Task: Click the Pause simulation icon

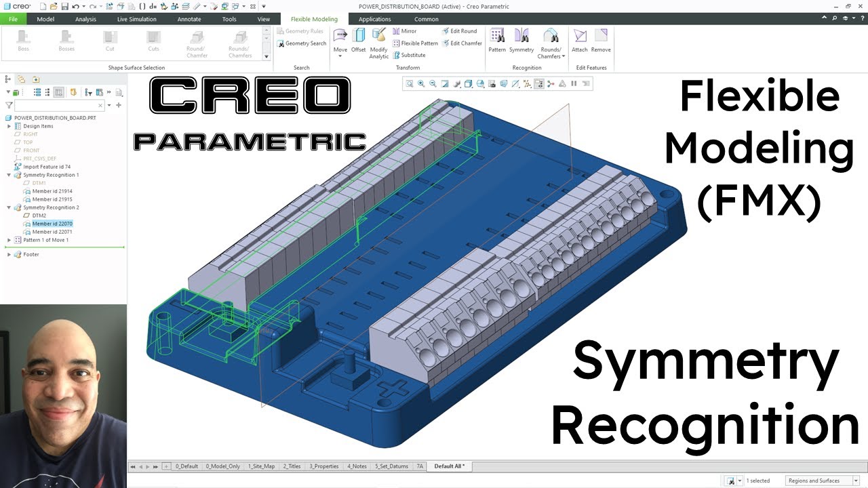Action: 574,84
